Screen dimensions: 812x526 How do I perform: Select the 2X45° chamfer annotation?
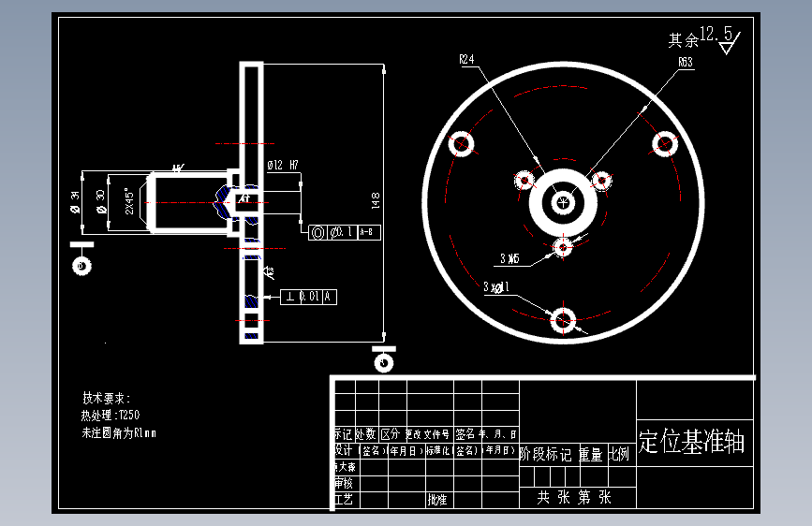pos(129,201)
